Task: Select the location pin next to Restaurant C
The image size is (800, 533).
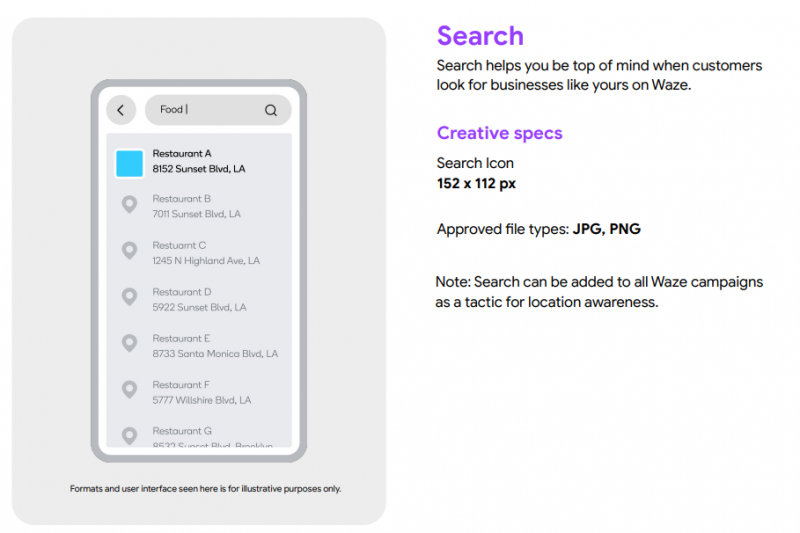Action: pos(129,251)
